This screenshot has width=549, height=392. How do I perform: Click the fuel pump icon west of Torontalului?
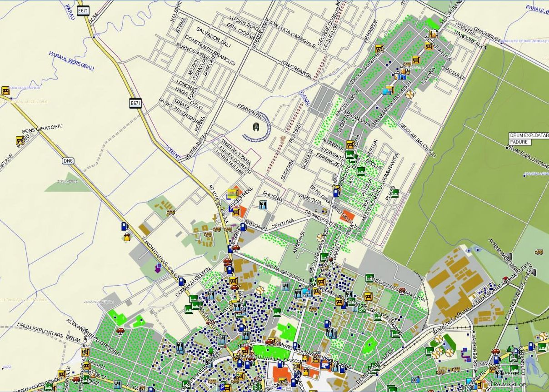[x=124, y=226]
